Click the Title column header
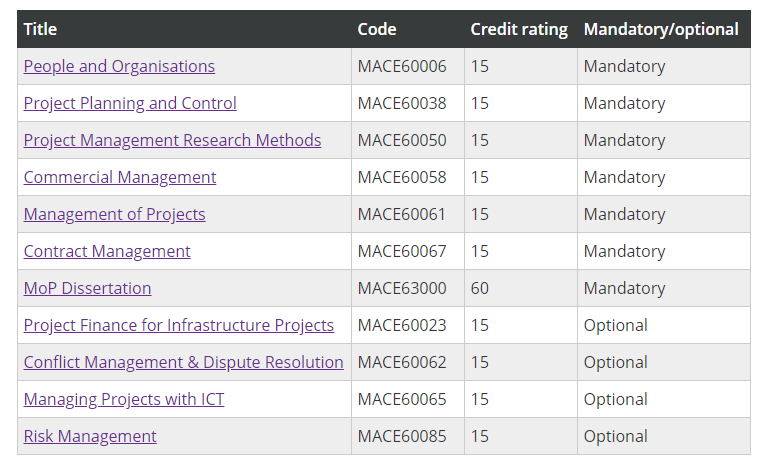Viewport: 766px width, 466px height. (x=40, y=29)
